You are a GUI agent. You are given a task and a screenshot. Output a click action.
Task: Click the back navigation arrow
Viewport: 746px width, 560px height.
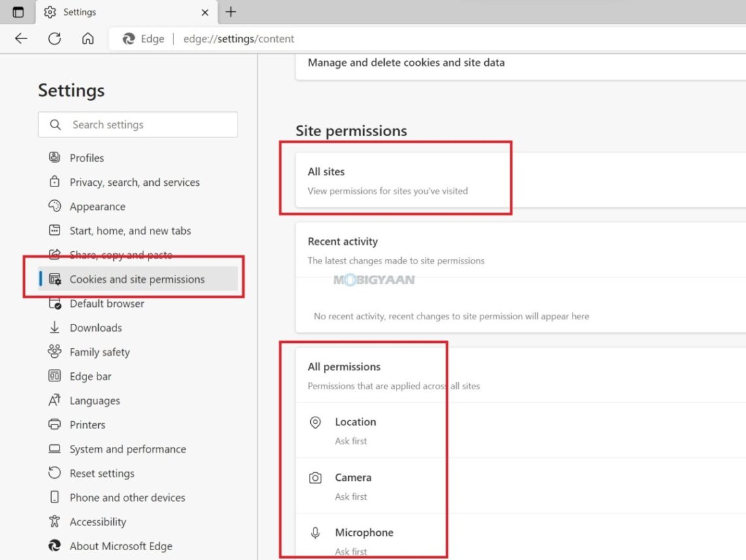click(x=20, y=39)
